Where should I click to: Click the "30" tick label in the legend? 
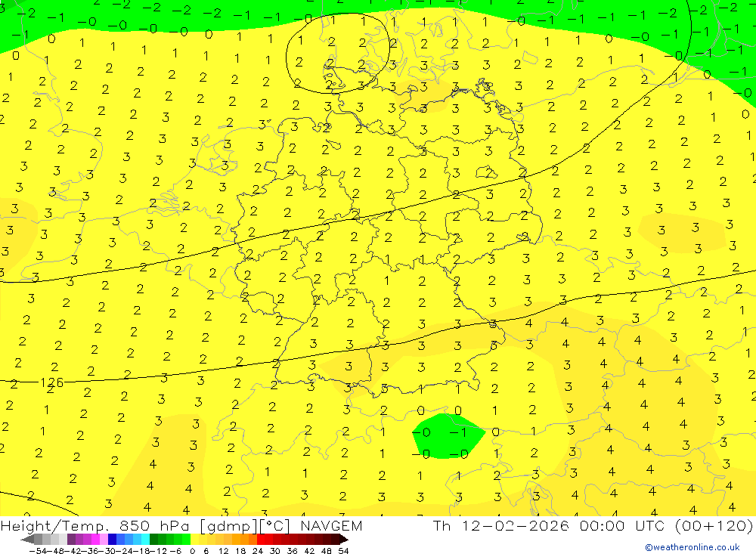pos(275,551)
